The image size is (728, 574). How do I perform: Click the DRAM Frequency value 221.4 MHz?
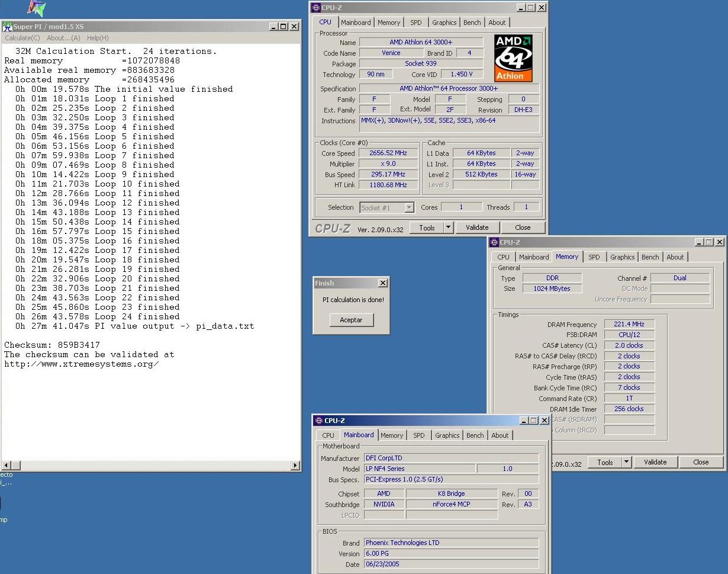click(x=629, y=324)
